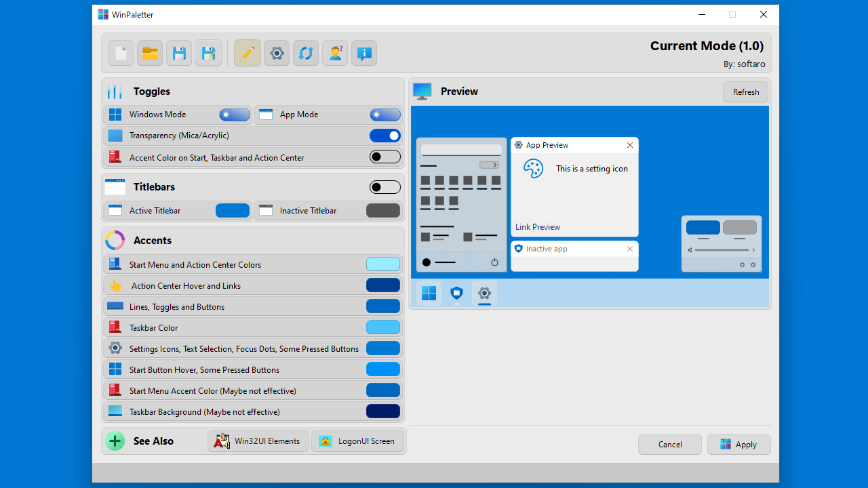Apply the current palette
Viewport: 868px width, 488px height.
point(739,445)
